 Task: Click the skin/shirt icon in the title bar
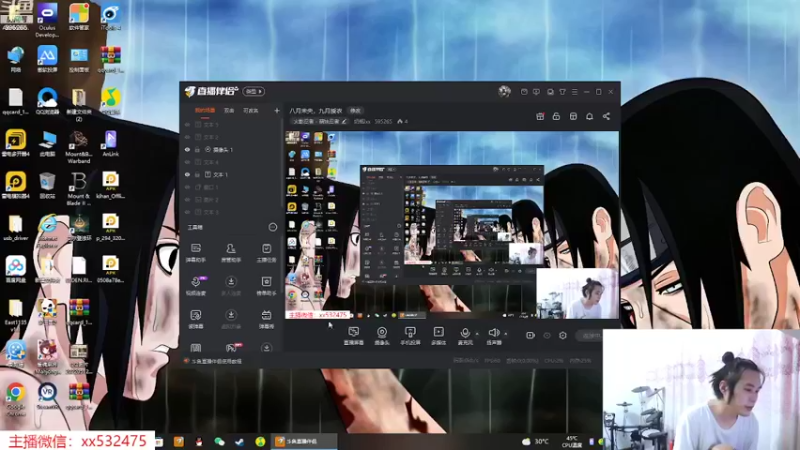click(562, 92)
